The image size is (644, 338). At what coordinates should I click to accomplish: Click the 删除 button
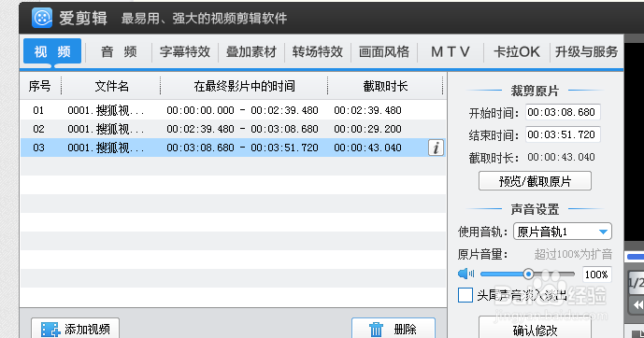(x=394, y=328)
